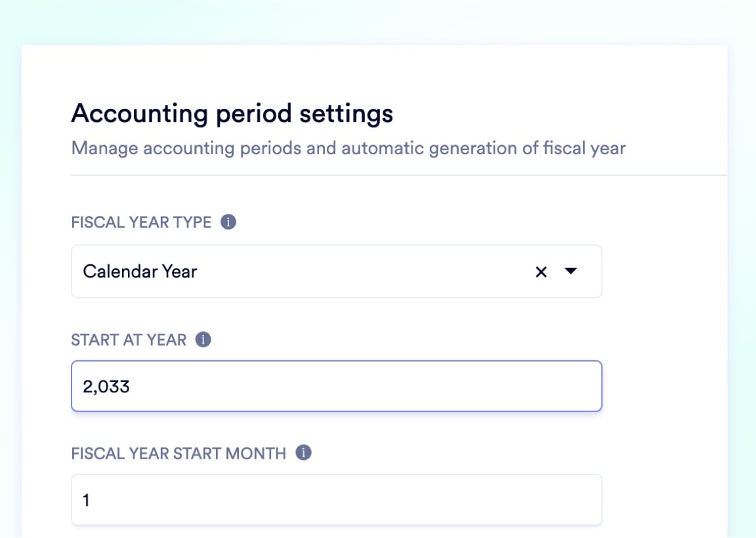
Task: Click the selected Calendar Year text
Action: (x=140, y=272)
